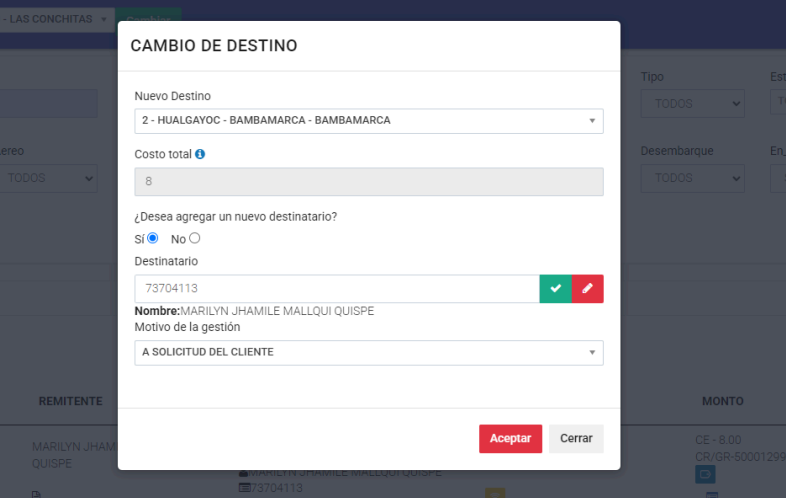Click the Aceptar button
The height and width of the screenshot is (498, 786).
(510, 439)
